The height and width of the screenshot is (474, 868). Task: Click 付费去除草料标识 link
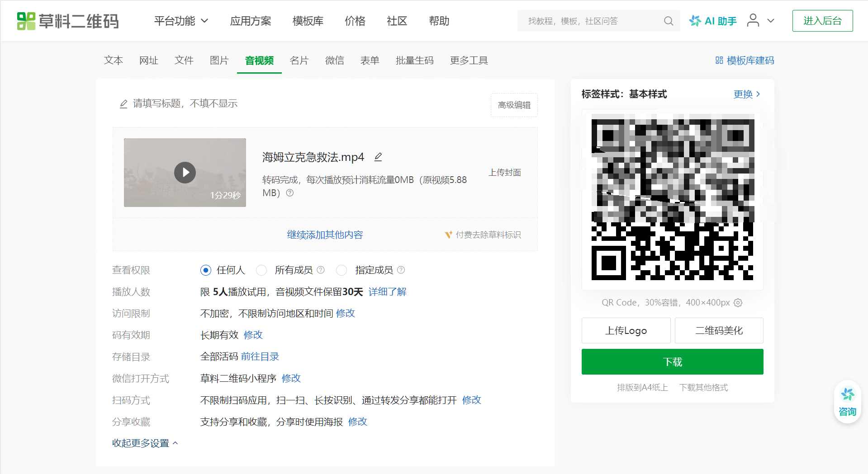pos(483,235)
